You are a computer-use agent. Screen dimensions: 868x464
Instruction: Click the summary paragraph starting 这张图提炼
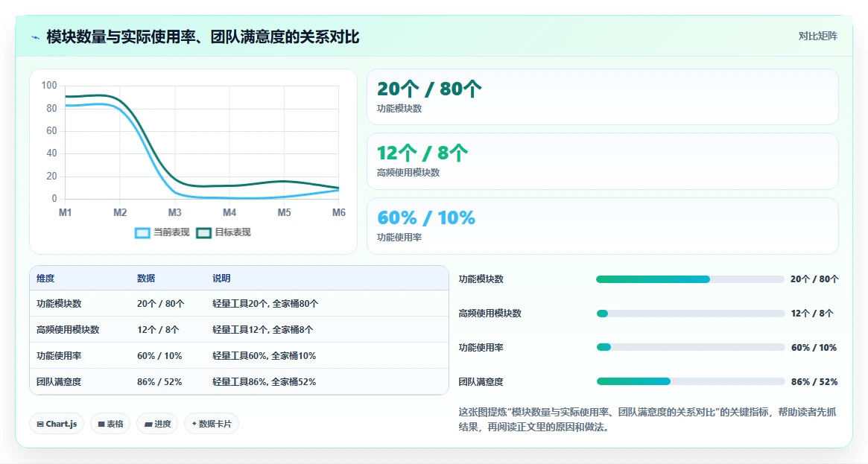tap(647, 419)
